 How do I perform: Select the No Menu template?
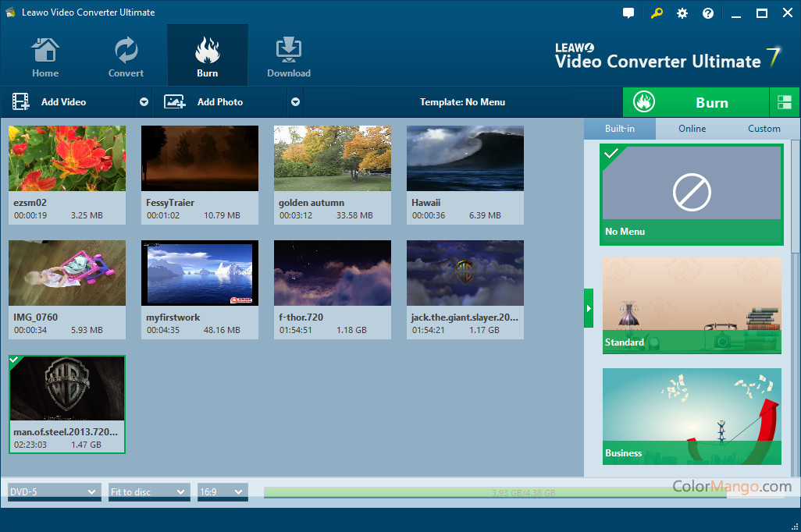pyautogui.click(x=692, y=194)
